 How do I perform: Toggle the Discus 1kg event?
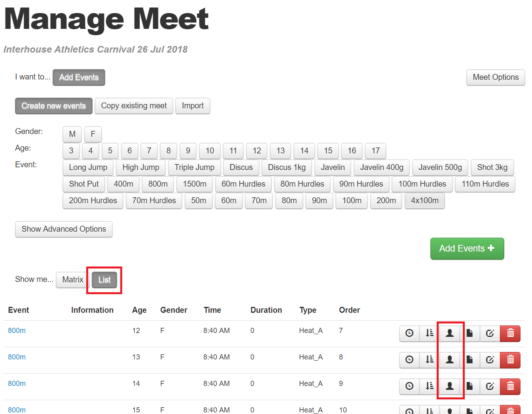coord(287,167)
